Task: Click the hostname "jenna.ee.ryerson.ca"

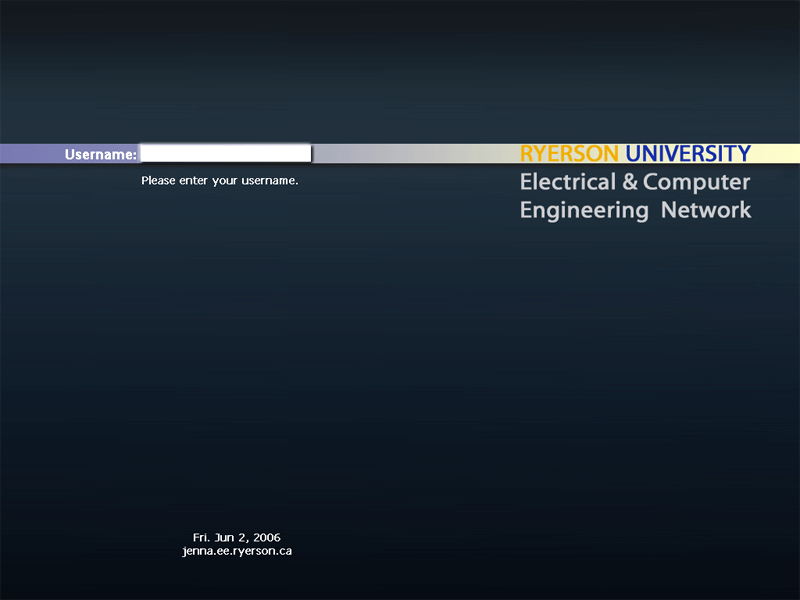Action: click(237, 552)
